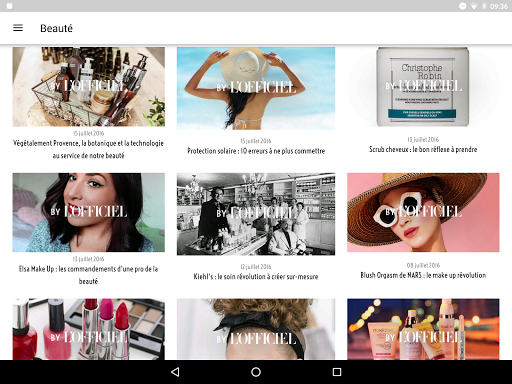Open the Christophe Robin scrub jar image
This screenshot has width=512, height=384.
point(423,87)
